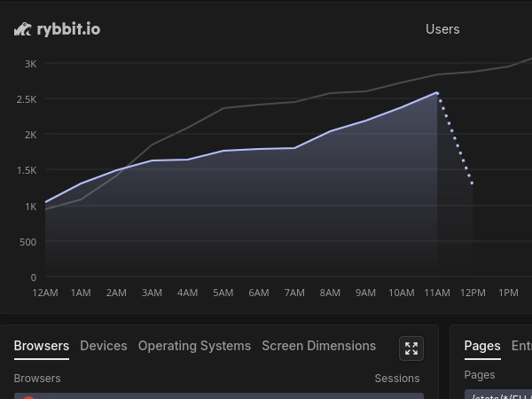Image resolution: width=532 pixels, height=399 pixels.
Task: Select the Screen Dimensions tab
Action: tap(318, 346)
